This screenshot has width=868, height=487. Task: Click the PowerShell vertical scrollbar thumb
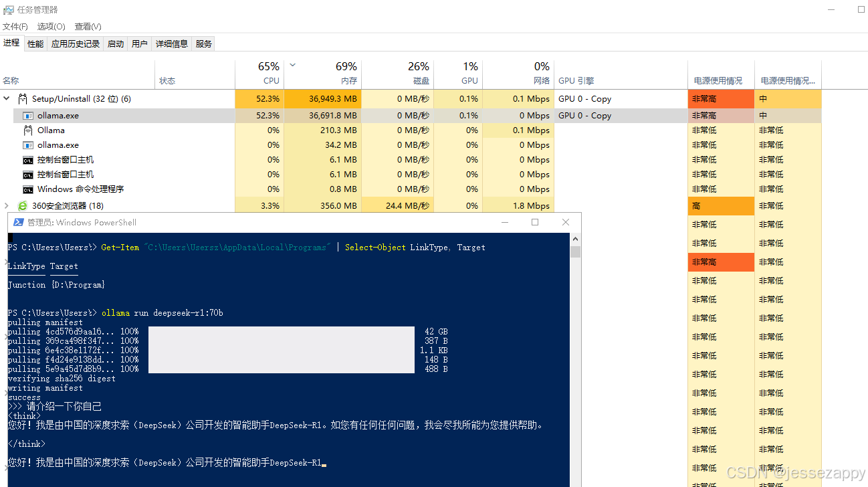tap(575, 252)
